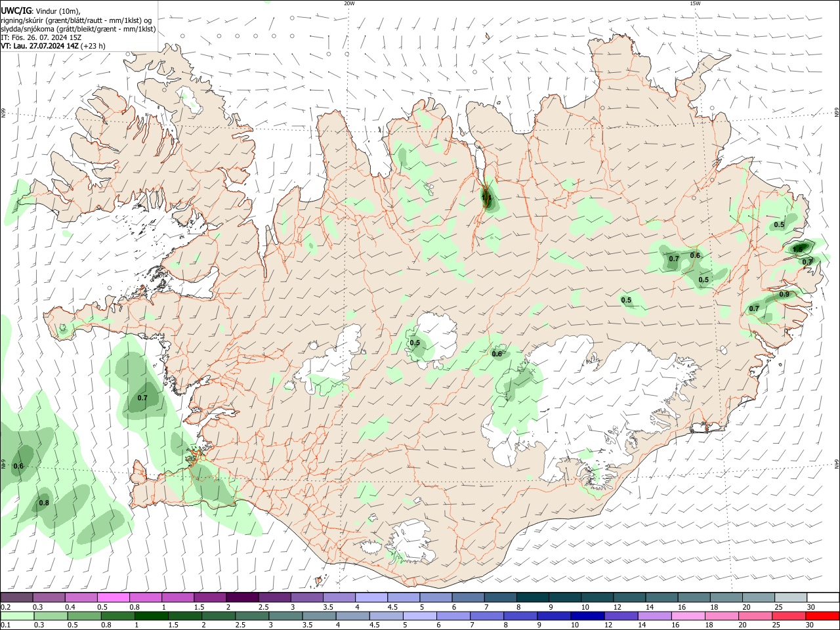Select initial time 'IT: Fös. 26. 07. 2024 15Z'

[41, 37]
